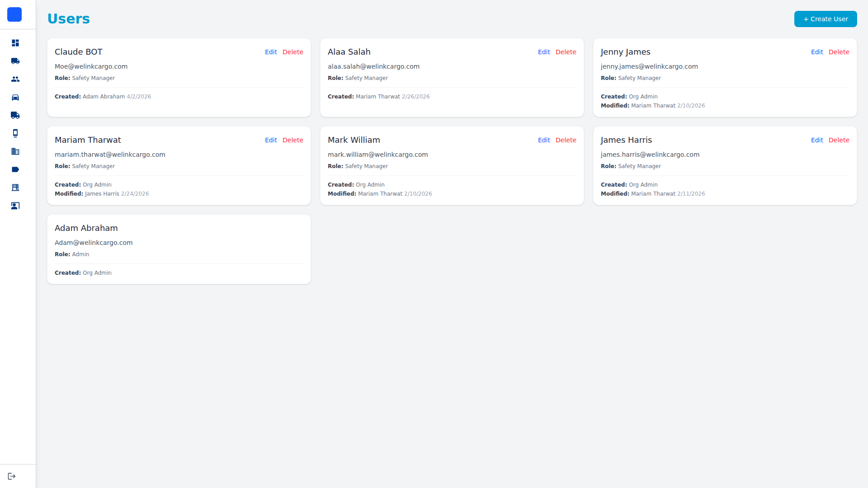This screenshot has width=868, height=488.
Task: Open the company building icon in sidebar
Action: tap(15, 151)
